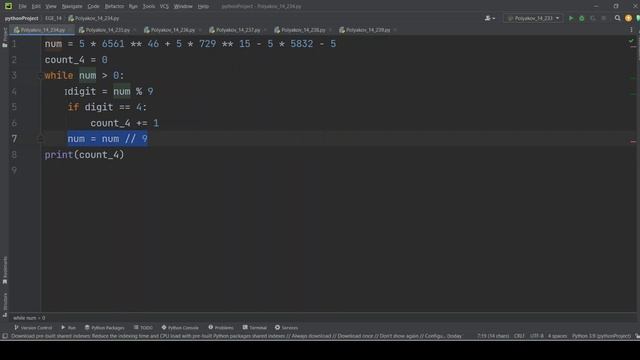Collapse the while loop using the line 3 fold marker
Viewport: 640px width, 360px height.
pyautogui.click(x=40, y=76)
